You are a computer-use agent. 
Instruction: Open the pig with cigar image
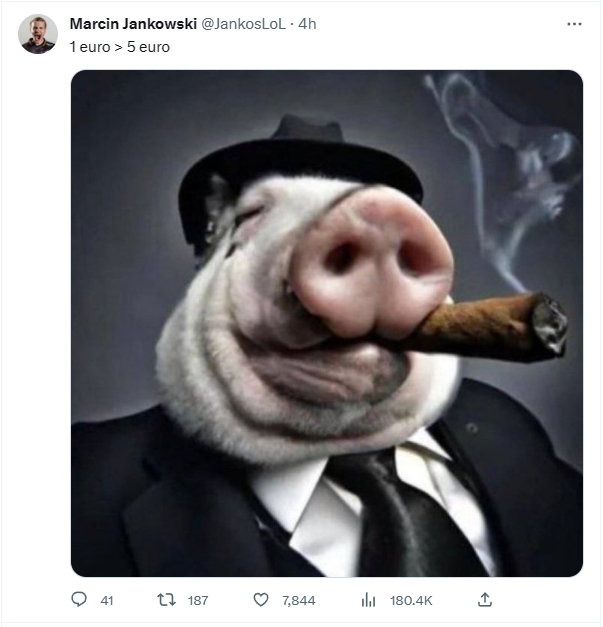[327, 323]
